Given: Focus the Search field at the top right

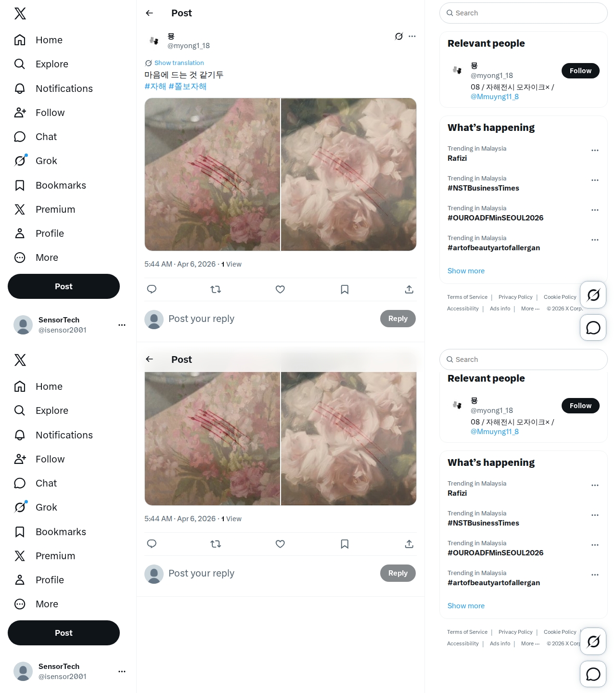Looking at the screenshot, I should click(524, 13).
